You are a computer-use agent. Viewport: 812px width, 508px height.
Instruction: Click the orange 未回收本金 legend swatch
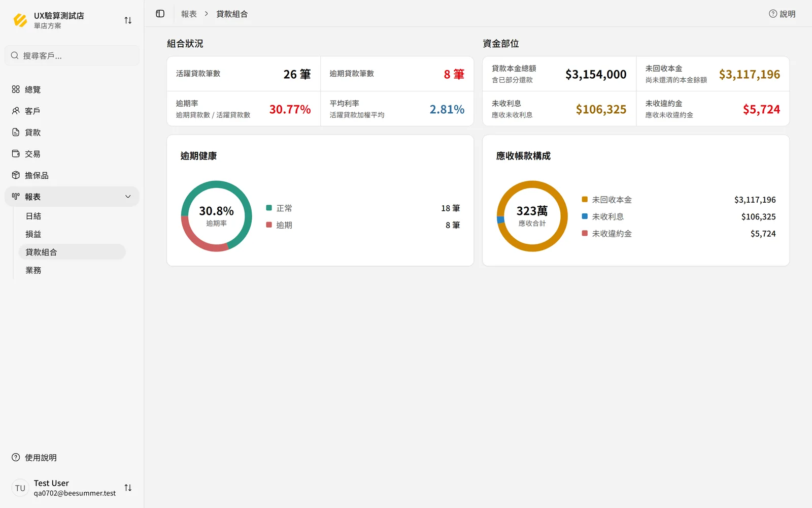[585, 200]
